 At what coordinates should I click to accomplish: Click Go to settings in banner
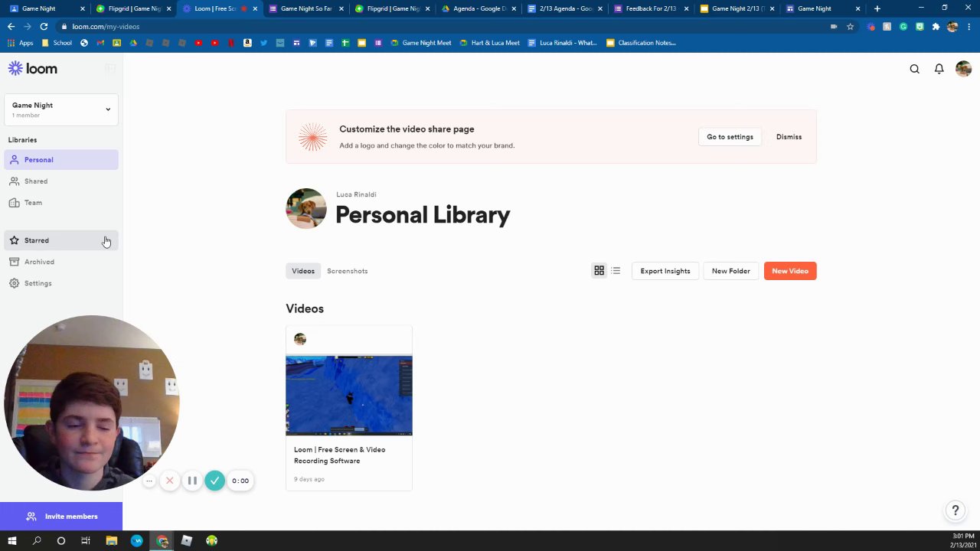point(730,137)
